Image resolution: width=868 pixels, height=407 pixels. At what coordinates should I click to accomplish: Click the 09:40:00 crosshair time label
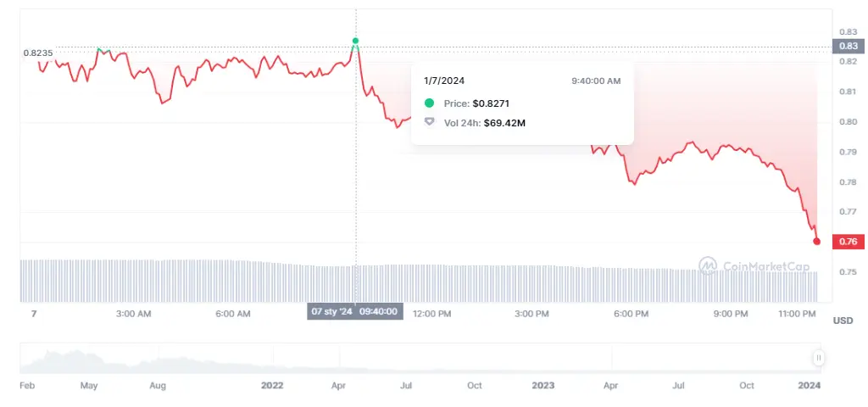tap(380, 312)
